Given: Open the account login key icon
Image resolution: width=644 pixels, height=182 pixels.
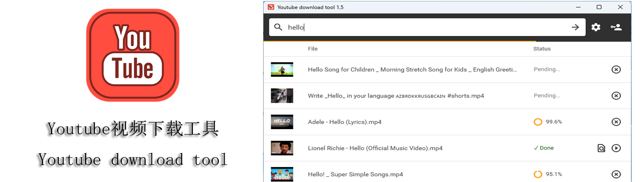Looking at the screenshot, I should (616, 27).
